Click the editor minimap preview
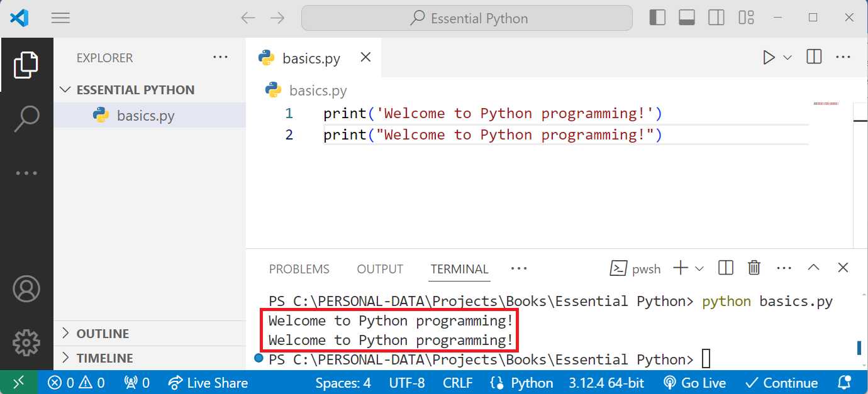The image size is (868, 394). [x=826, y=103]
